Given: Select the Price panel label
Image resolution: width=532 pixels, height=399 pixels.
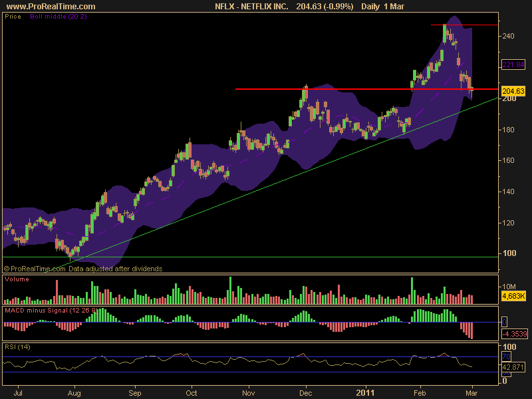Looking at the screenshot, I should click(x=13, y=16).
